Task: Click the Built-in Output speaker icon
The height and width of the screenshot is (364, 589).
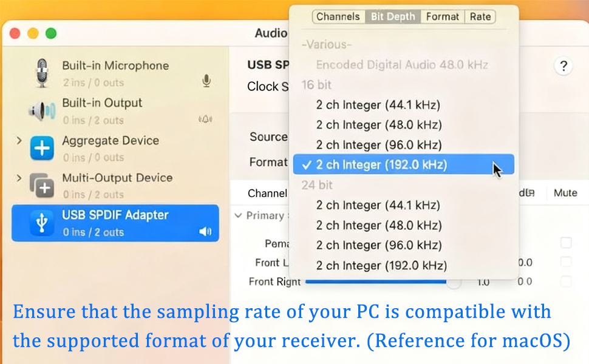Action: [42, 111]
